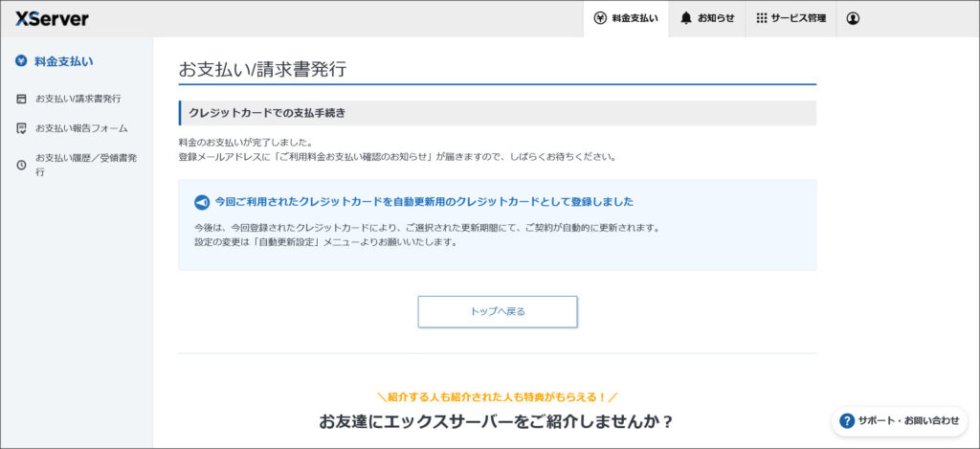Open the サービス管理 top menu
This screenshot has width=980, height=449.
click(x=791, y=19)
